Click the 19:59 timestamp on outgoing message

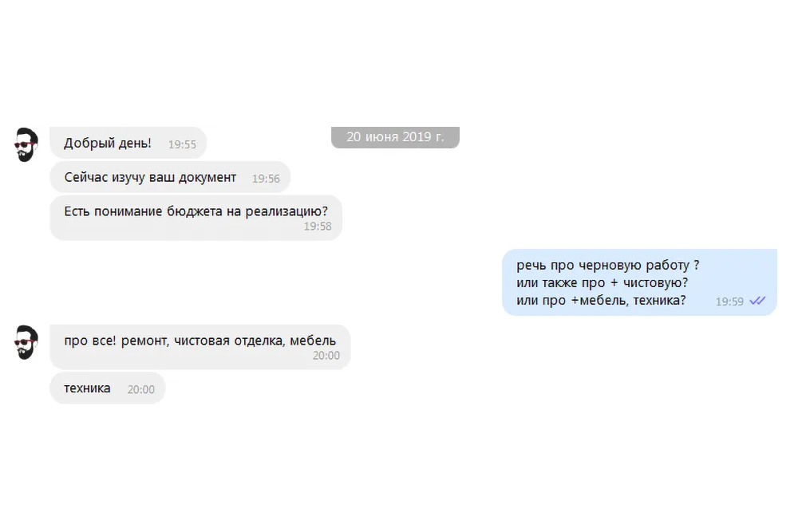pos(729,301)
